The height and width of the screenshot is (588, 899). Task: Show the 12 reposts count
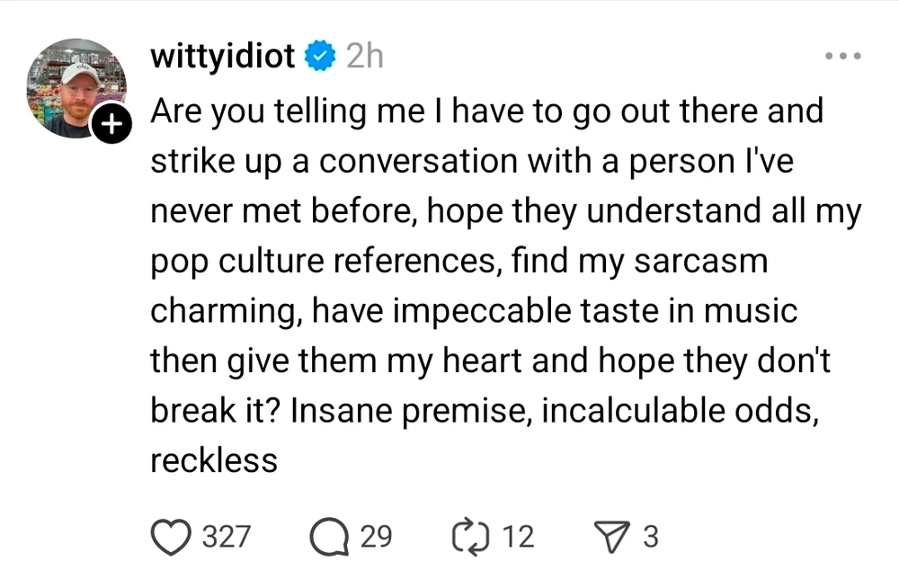coord(518,537)
